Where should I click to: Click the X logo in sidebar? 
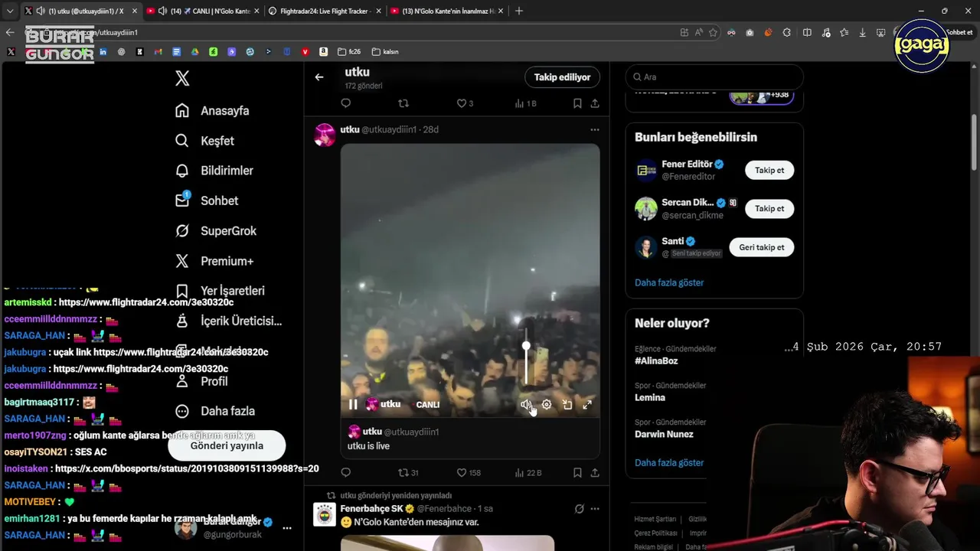(182, 78)
